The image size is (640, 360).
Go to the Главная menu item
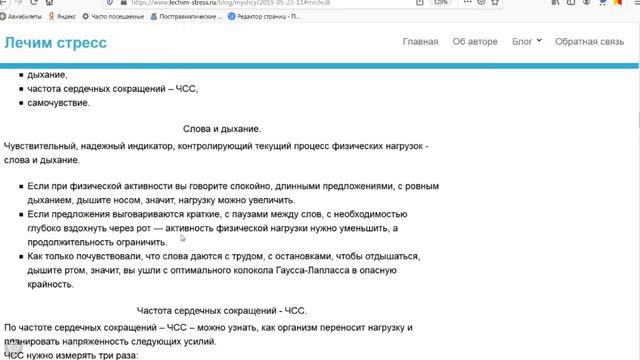coord(420,42)
